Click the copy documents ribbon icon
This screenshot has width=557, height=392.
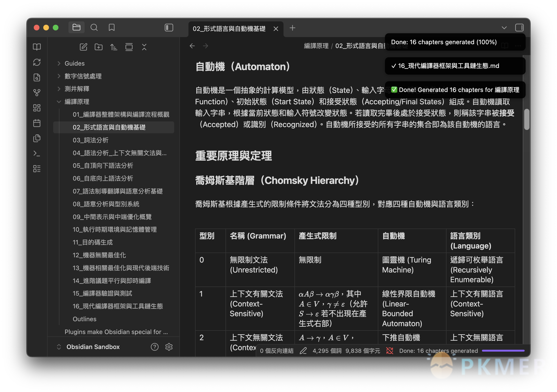37,139
